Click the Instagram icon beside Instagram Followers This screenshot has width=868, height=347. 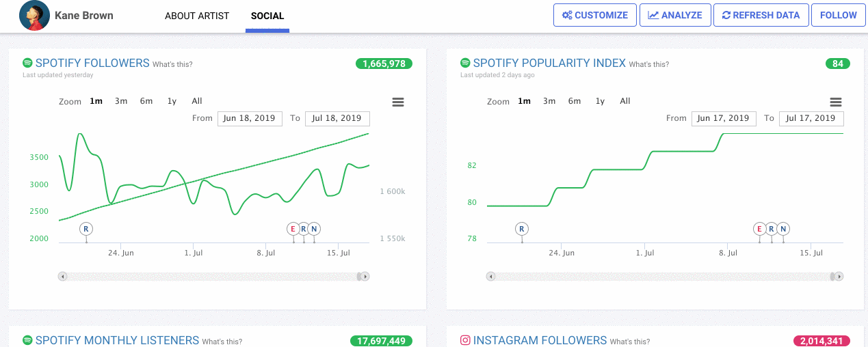(x=465, y=340)
